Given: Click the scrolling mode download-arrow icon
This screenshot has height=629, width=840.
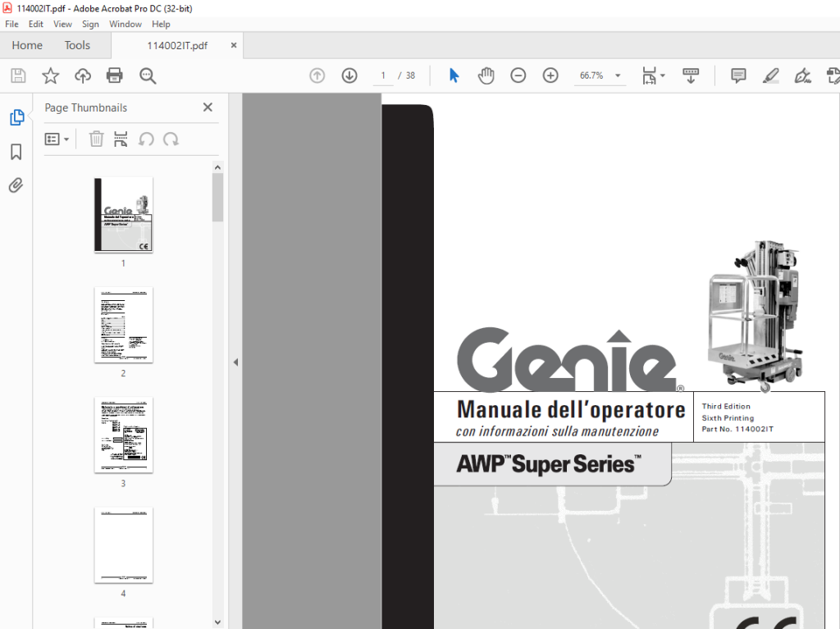Looking at the screenshot, I should [x=691, y=75].
